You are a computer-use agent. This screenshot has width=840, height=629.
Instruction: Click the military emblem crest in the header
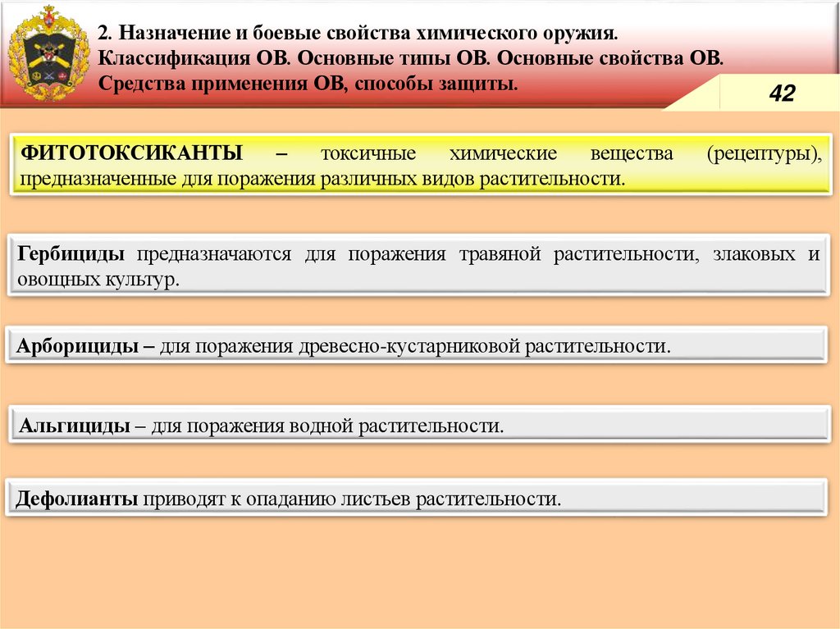point(49,53)
